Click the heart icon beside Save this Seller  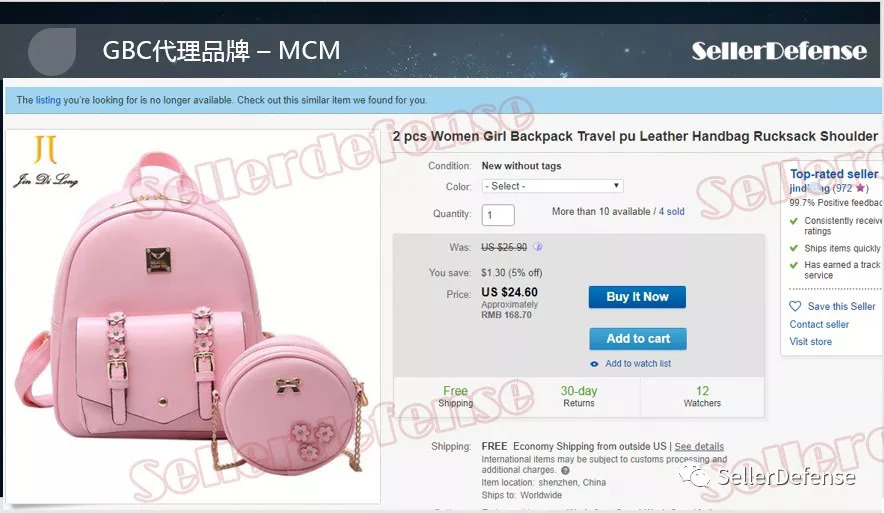click(x=795, y=306)
